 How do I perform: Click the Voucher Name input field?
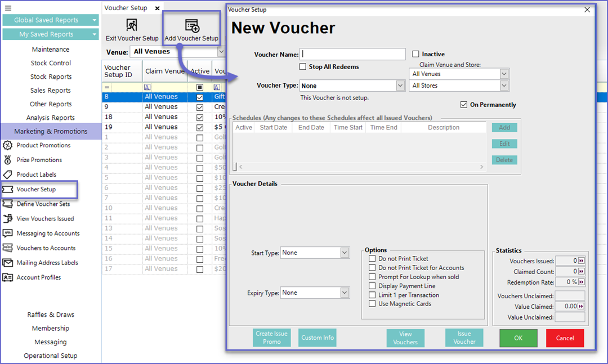click(352, 54)
